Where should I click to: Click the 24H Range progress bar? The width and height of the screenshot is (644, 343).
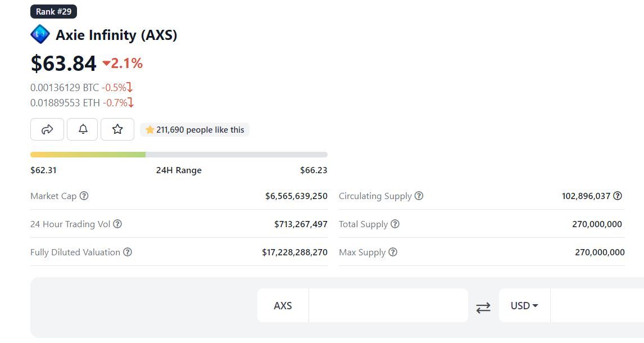tap(179, 155)
